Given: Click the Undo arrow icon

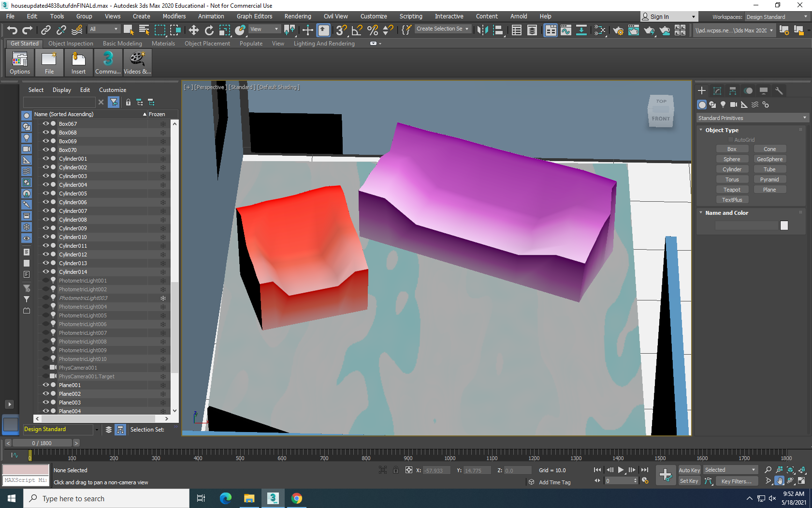Looking at the screenshot, I should point(12,30).
